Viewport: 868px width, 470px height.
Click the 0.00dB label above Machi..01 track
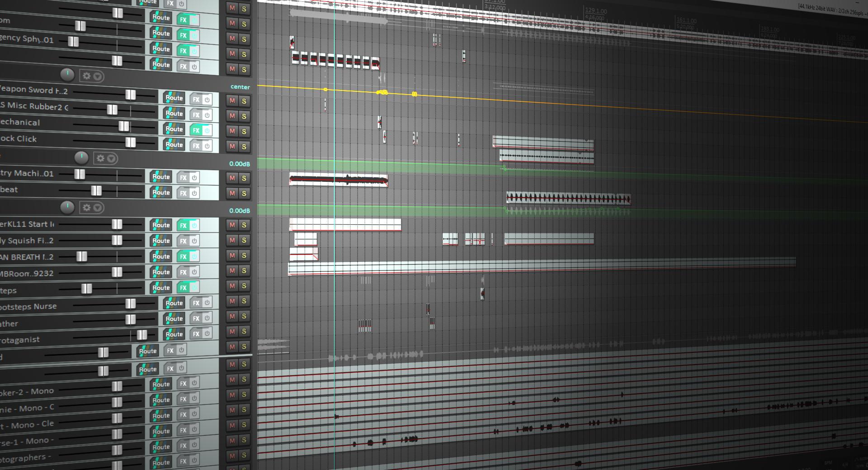tap(239, 164)
